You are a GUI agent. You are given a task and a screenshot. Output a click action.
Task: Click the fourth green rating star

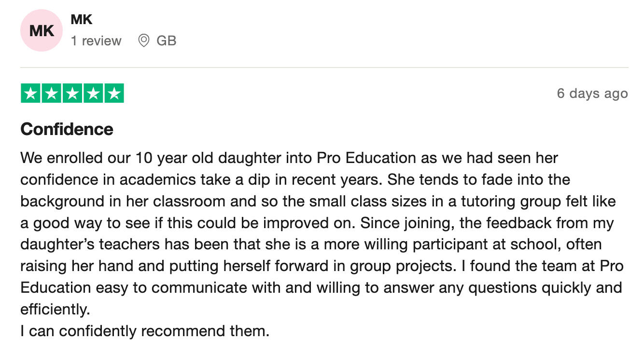(x=93, y=93)
